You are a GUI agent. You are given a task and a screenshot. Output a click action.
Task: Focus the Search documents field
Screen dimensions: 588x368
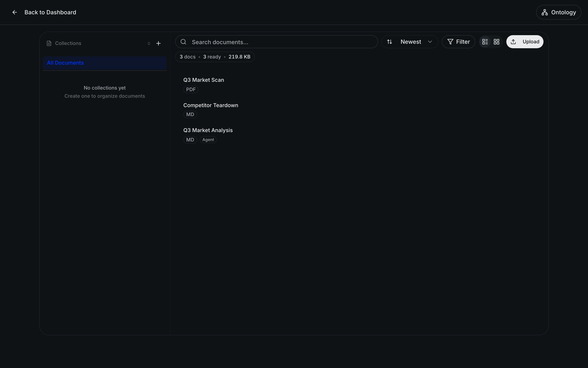[x=276, y=42]
